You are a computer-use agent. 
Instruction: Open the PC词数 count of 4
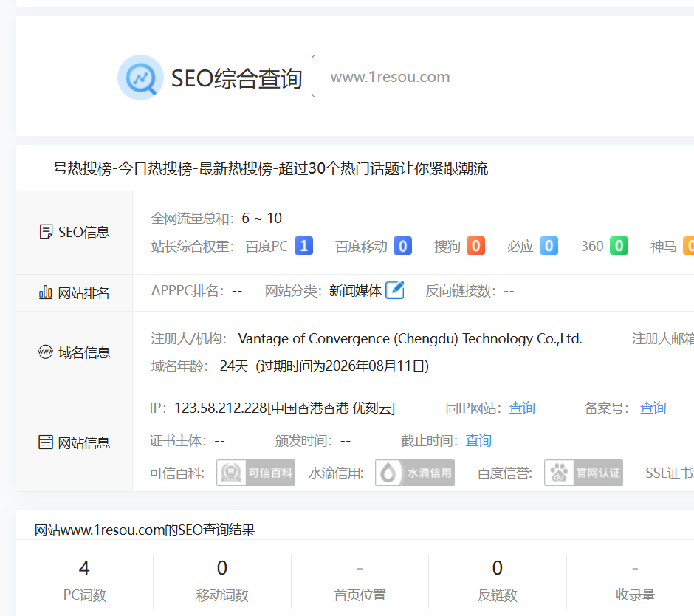pos(84,567)
